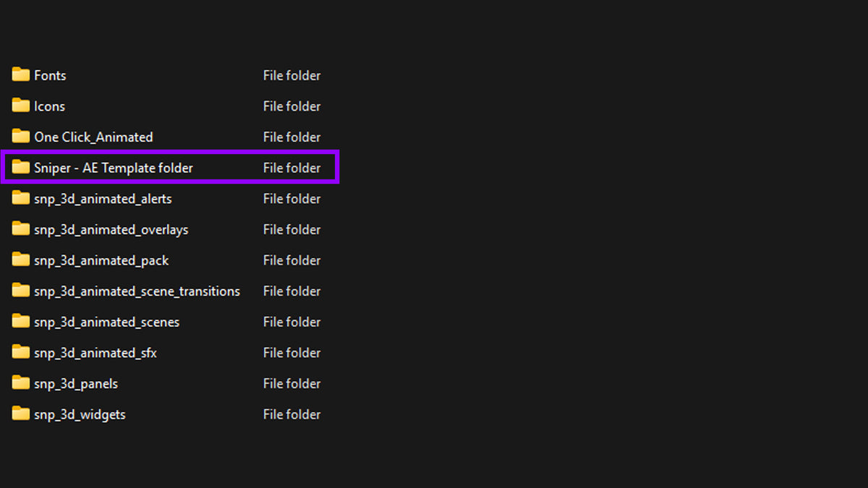Click the snp_3d_animated_scenes folder icon
This screenshot has height=488, width=868.
point(21,321)
